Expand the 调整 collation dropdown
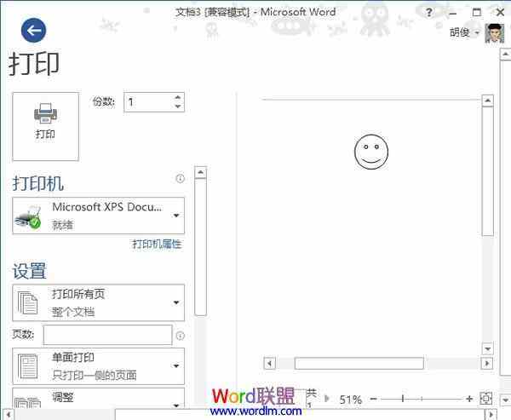Screen dimensions: 511x420 tap(99, 399)
